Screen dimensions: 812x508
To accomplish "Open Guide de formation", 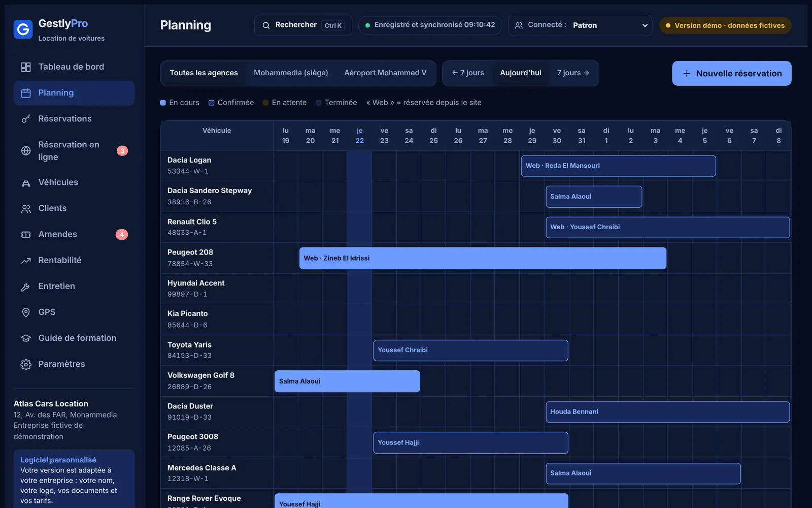I will [x=74, y=338].
